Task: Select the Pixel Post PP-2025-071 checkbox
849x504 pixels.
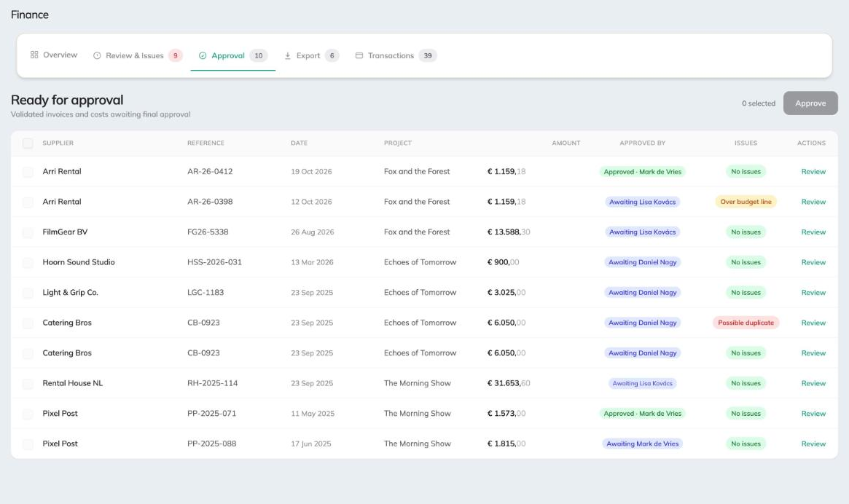Action: click(28, 414)
